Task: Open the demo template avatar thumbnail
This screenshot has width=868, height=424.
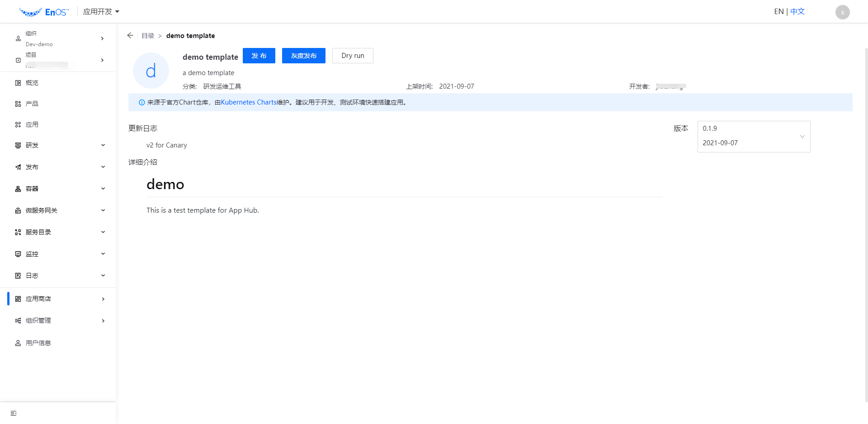Action: [x=151, y=71]
